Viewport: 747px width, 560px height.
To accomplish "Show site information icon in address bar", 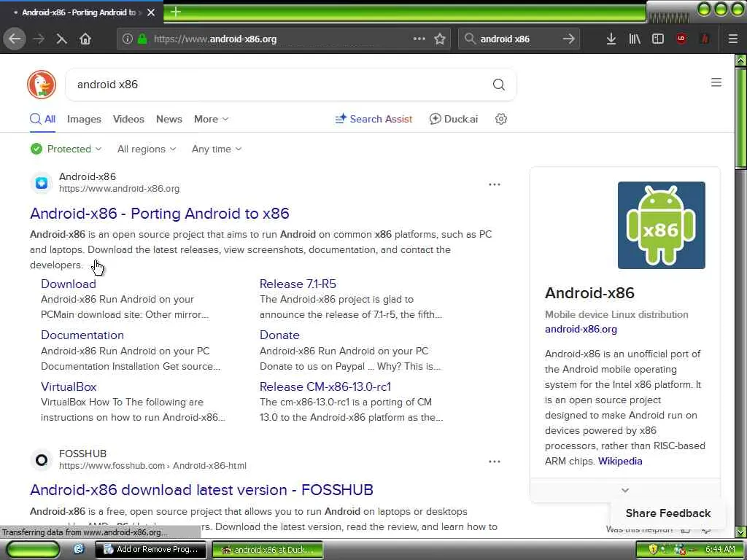I will [x=127, y=39].
